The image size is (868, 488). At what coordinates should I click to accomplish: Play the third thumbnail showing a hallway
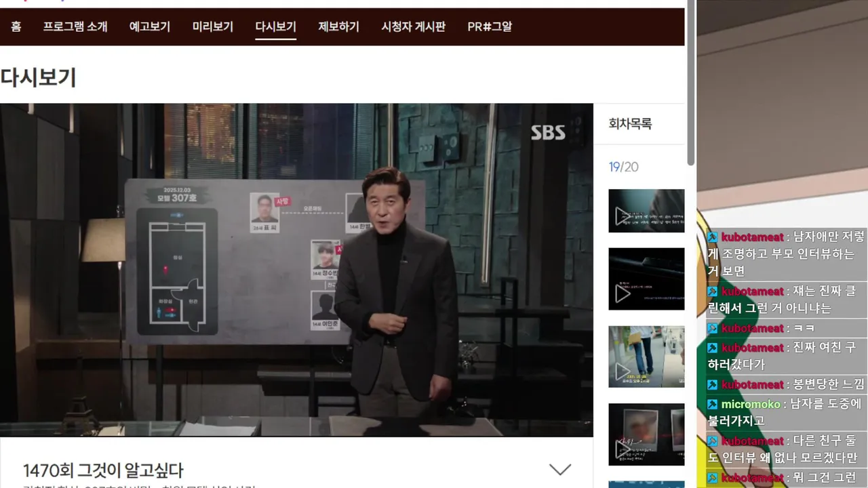[646, 357]
